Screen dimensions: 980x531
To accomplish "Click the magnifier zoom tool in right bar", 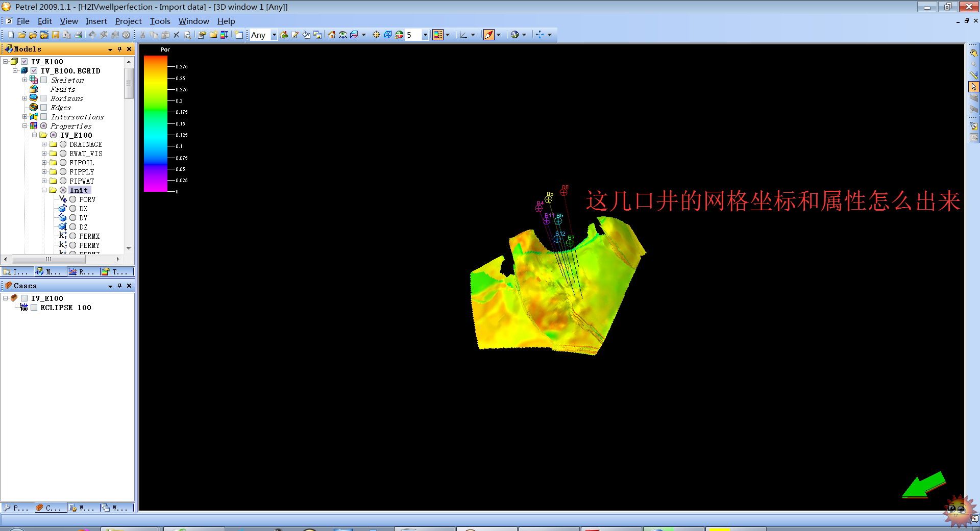I will 973,64.
